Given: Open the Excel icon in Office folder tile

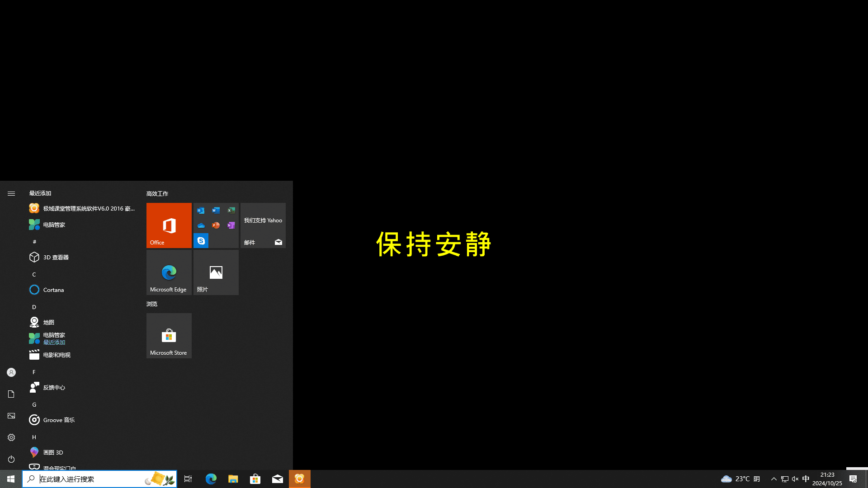Looking at the screenshot, I should (x=231, y=210).
